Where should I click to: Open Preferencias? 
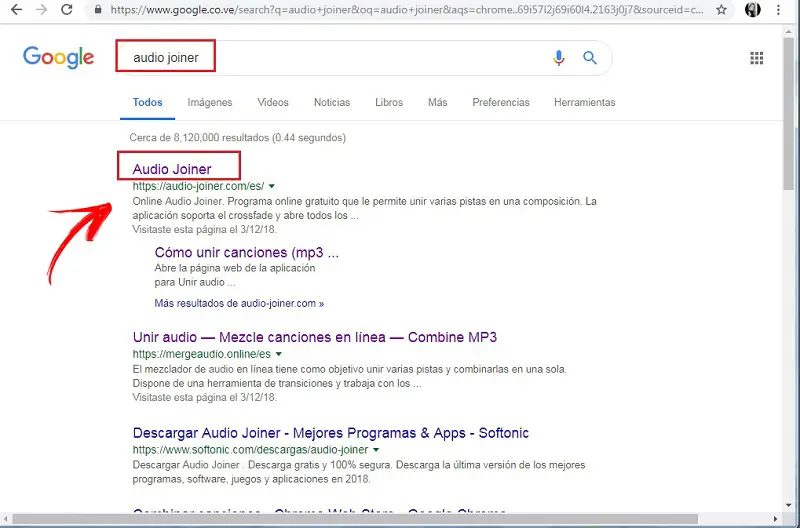(x=501, y=102)
